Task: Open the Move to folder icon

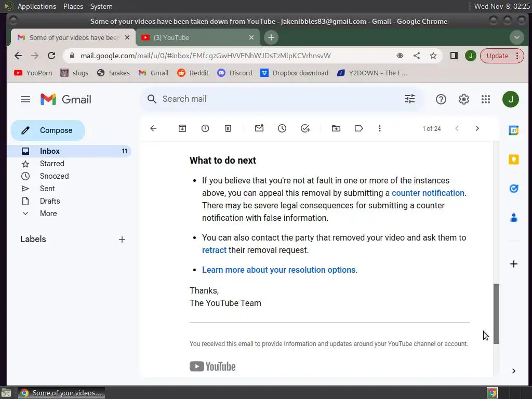Action: 336,128
